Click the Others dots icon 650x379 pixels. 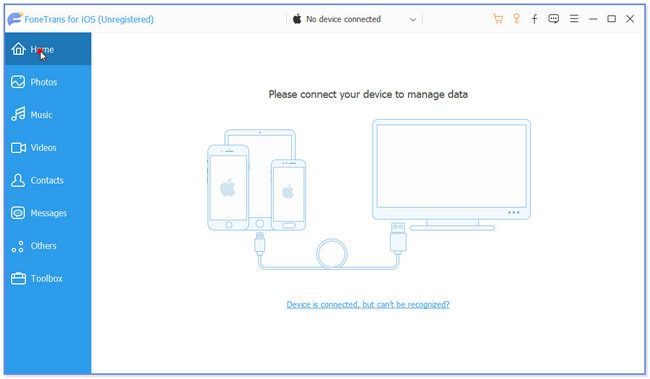coord(18,246)
